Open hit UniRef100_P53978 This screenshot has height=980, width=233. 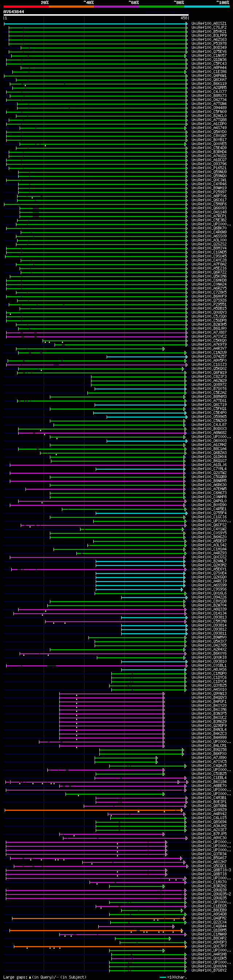(209, 44)
